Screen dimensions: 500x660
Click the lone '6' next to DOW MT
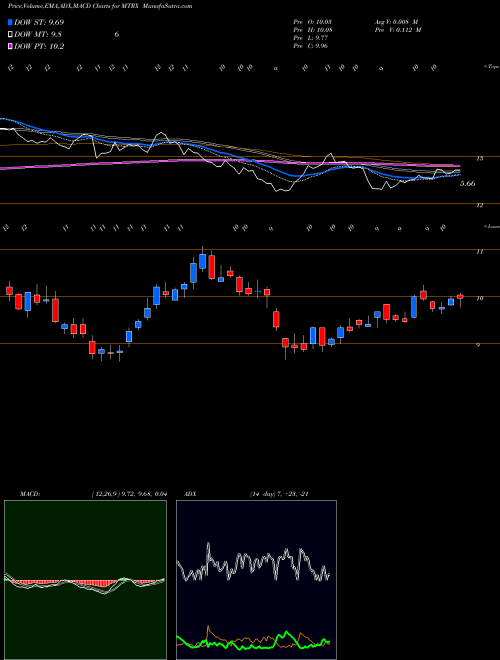[x=117, y=35]
